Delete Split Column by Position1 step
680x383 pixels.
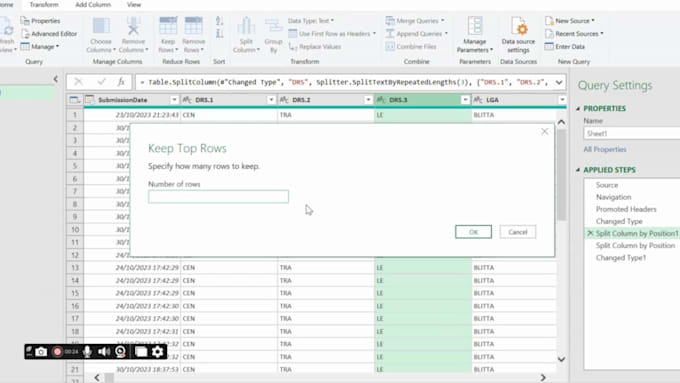click(590, 233)
